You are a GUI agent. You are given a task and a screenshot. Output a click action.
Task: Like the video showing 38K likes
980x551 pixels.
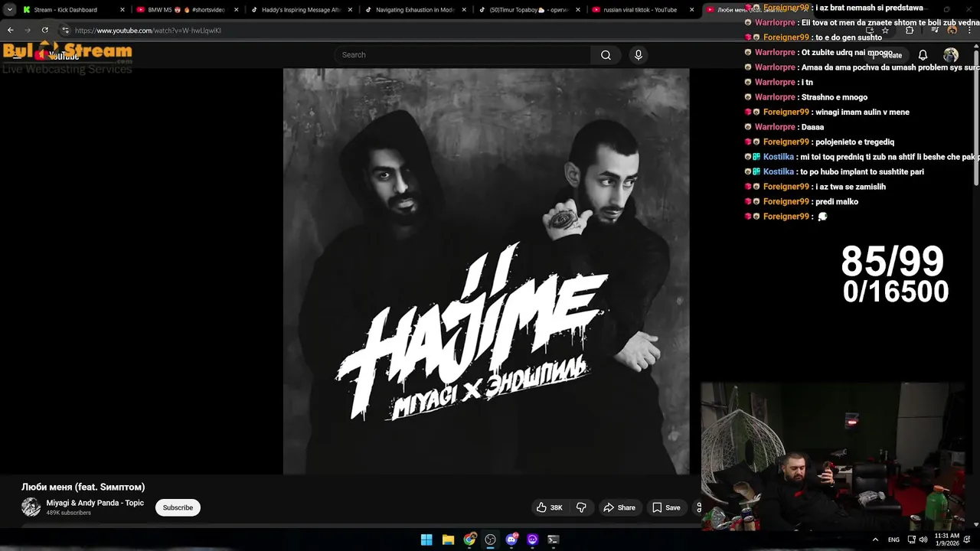click(x=550, y=507)
